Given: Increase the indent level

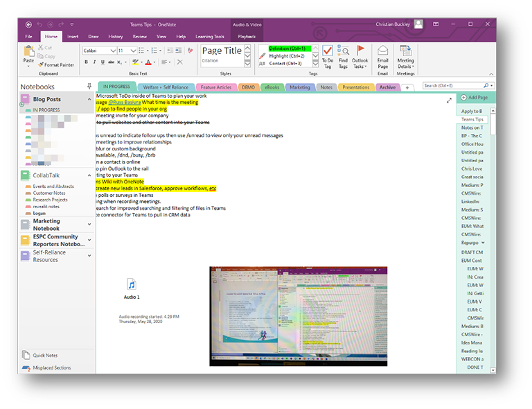Looking at the screenshot, I should [x=179, y=51].
